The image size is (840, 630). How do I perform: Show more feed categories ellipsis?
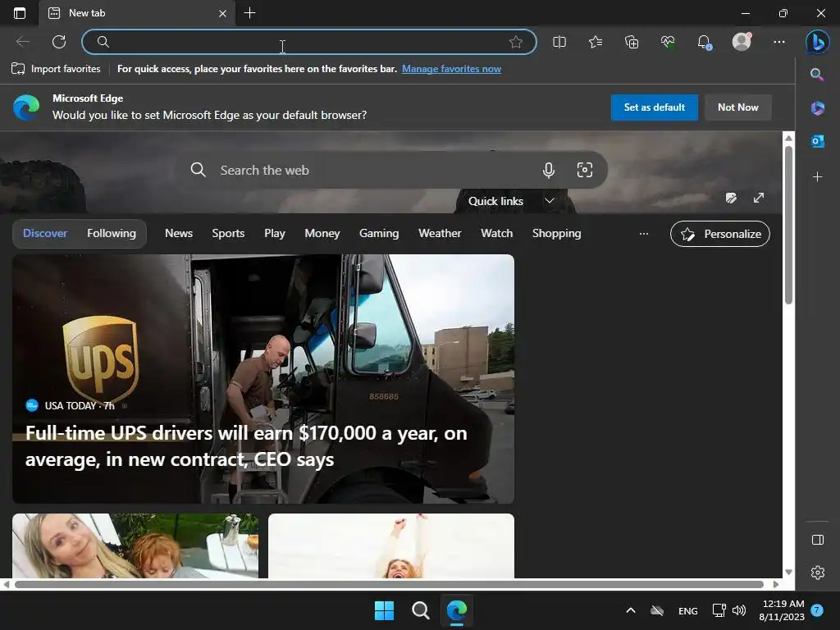[644, 234]
